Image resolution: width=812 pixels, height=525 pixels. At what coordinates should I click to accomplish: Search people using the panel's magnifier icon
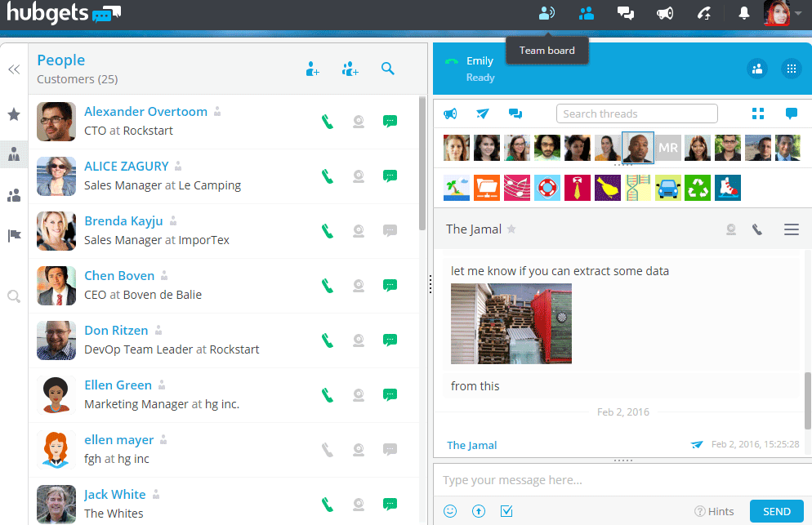point(388,69)
